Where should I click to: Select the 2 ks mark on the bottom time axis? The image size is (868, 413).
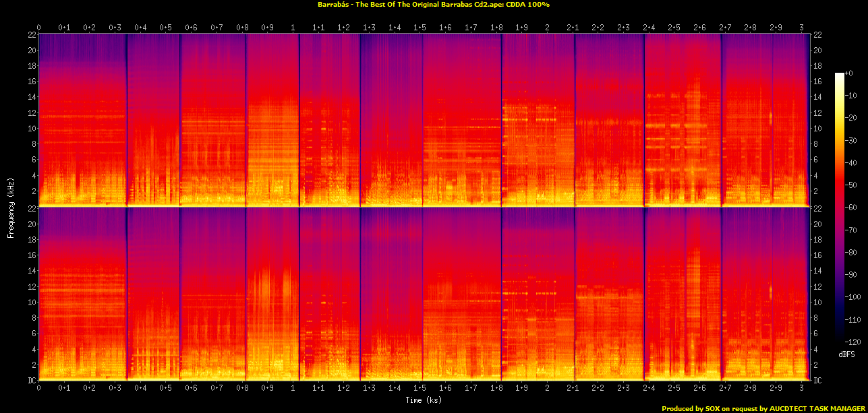click(x=547, y=389)
